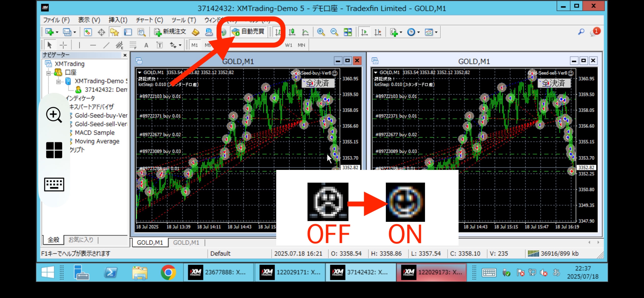This screenshot has height=298, width=644.
Task: Open the notification bubble with red badge
Action: click(x=595, y=32)
